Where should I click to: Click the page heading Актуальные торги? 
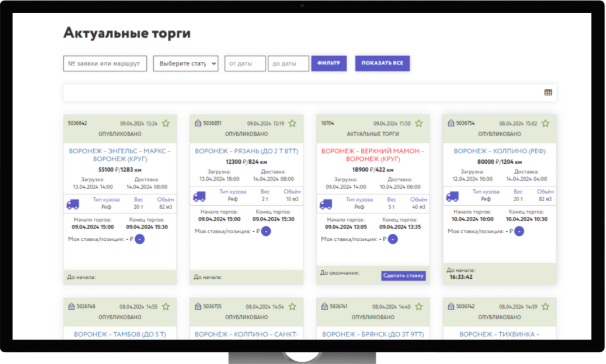coord(127,33)
